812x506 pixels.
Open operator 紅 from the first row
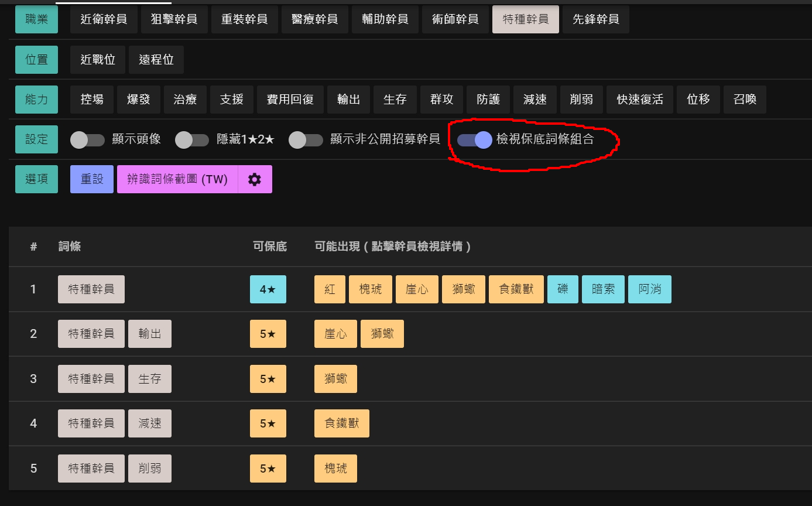(x=329, y=289)
